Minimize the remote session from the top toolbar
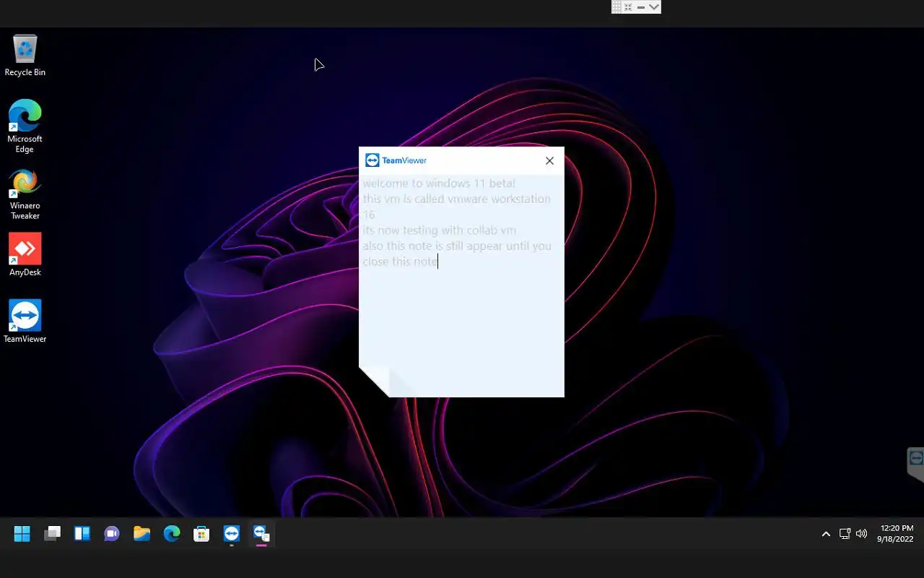The height and width of the screenshot is (578, 924). (x=640, y=7)
